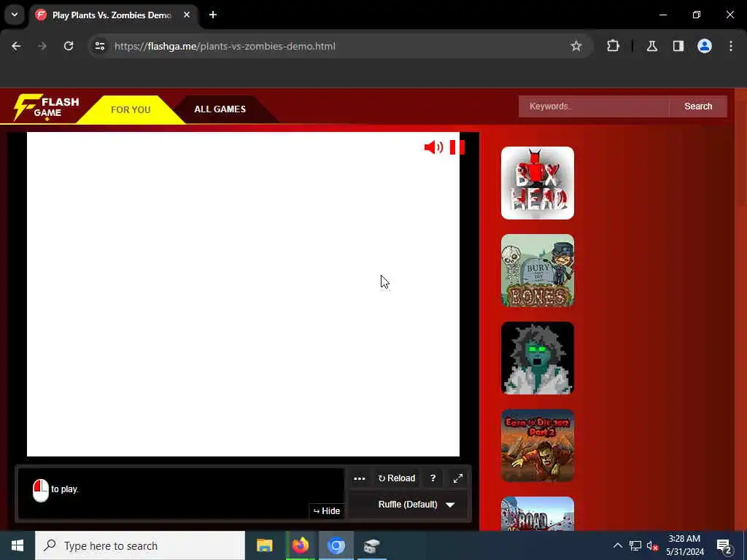Open the question mark help button

[433, 478]
